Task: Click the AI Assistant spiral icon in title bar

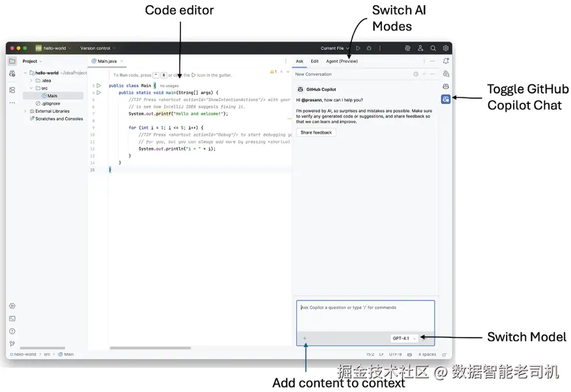Action: pos(407,48)
